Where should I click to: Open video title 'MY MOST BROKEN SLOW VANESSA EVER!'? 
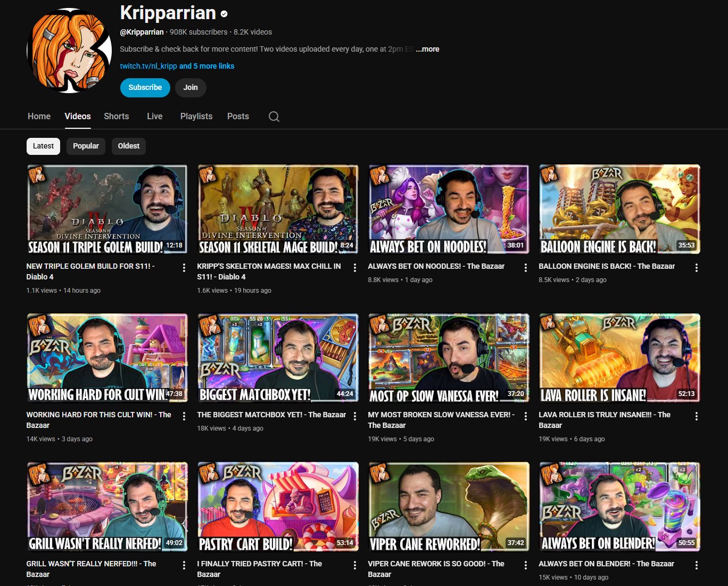click(441, 420)
